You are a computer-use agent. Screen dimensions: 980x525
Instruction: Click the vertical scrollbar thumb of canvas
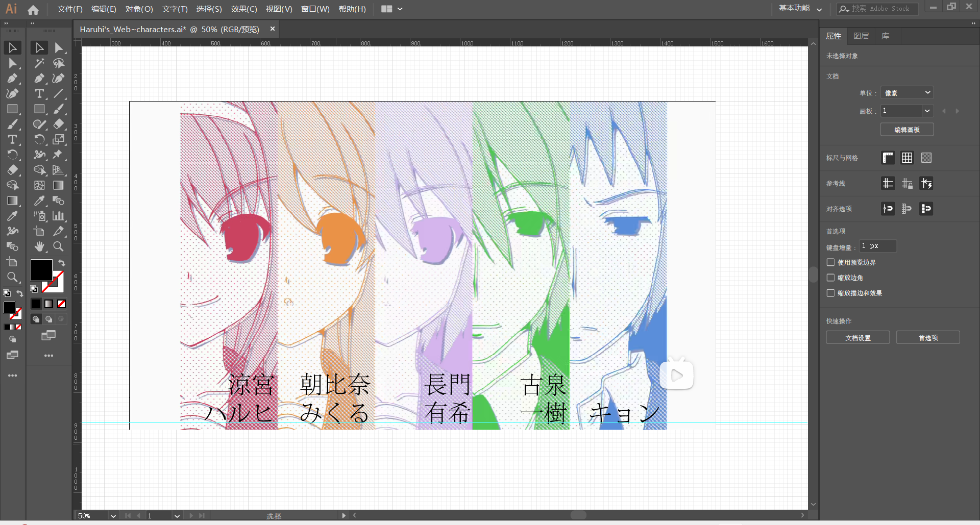point(813,274)
